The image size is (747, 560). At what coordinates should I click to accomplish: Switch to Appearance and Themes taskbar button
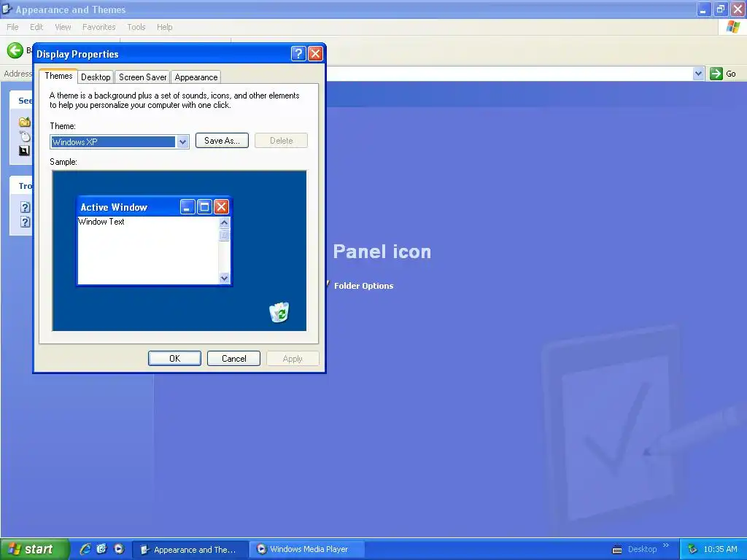click(x=190, y=550)
